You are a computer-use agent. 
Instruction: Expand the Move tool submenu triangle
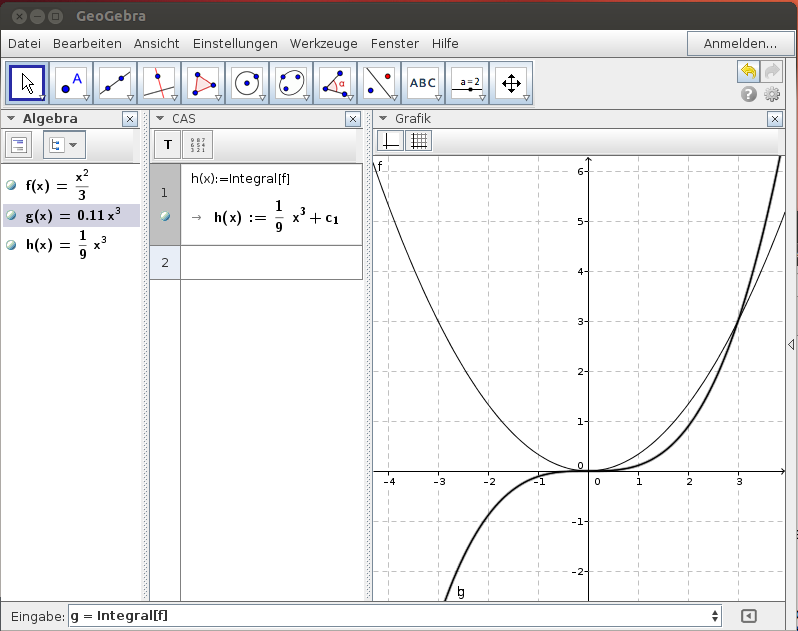pyautogui.click(x=42, y=98)
